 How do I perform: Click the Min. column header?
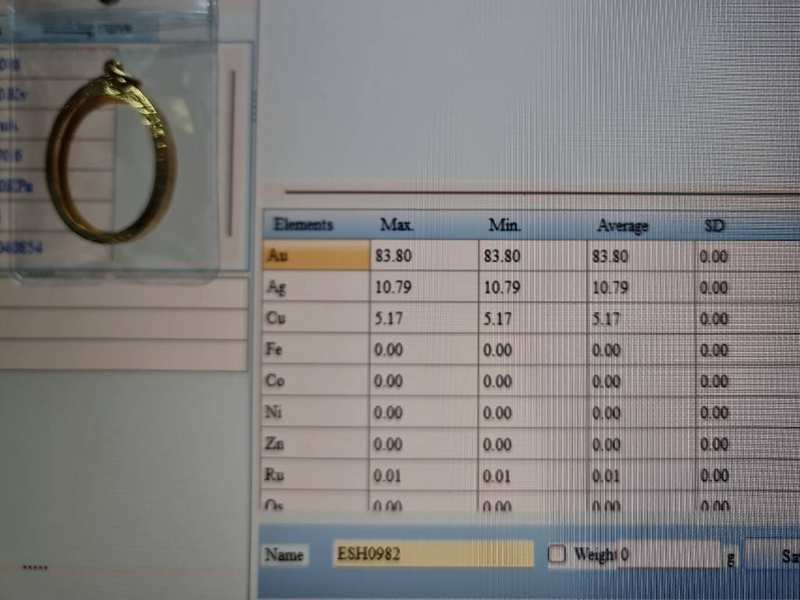[x=505, y=225]
